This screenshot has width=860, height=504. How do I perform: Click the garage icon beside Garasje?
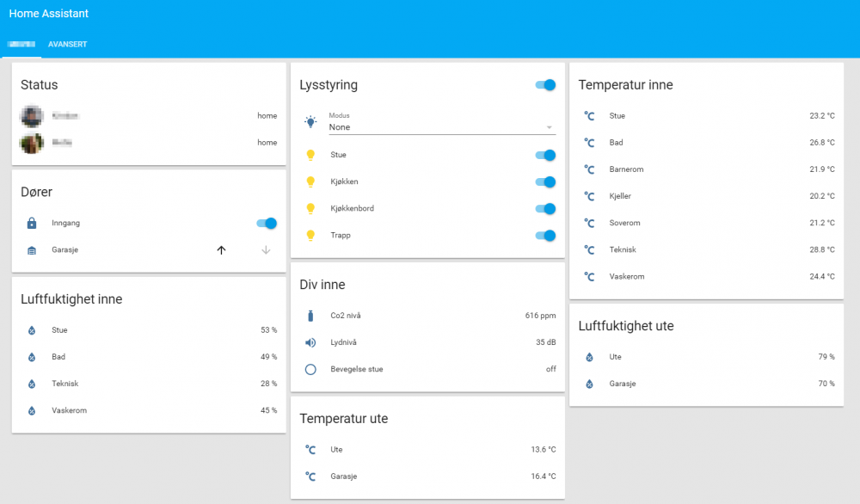tap(32, 250)
